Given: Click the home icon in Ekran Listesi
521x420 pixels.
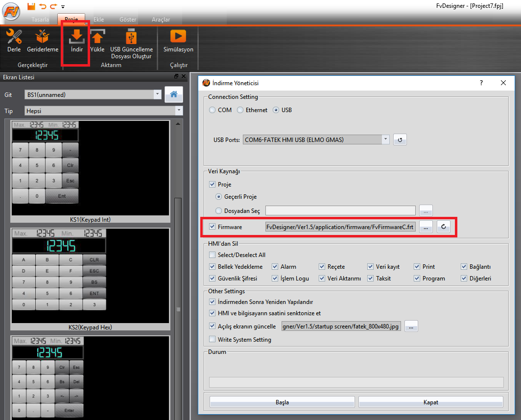Looking at the screenshot, I should point(173,94).
